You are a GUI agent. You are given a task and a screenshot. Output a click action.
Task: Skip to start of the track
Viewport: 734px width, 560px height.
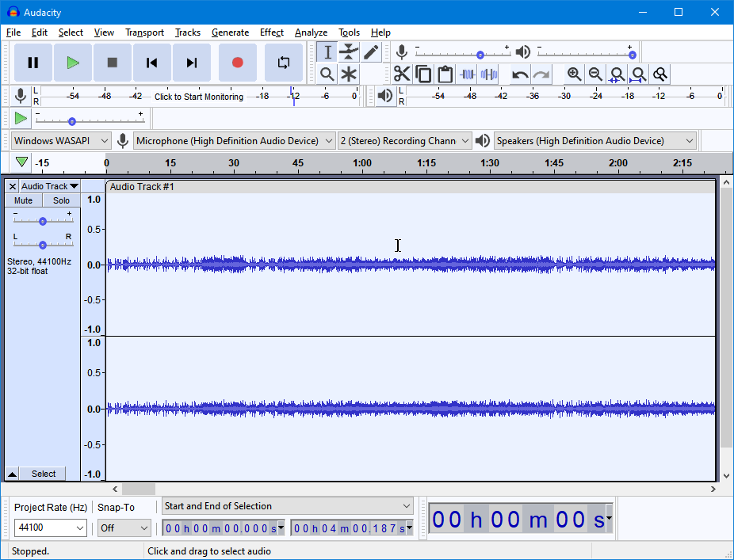point(151,63)
